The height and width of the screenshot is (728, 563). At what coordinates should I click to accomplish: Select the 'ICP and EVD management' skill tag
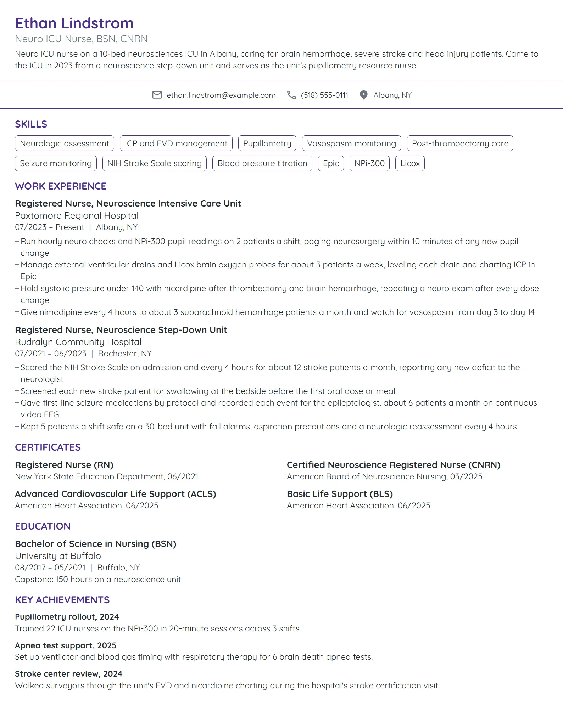[176, 143]
